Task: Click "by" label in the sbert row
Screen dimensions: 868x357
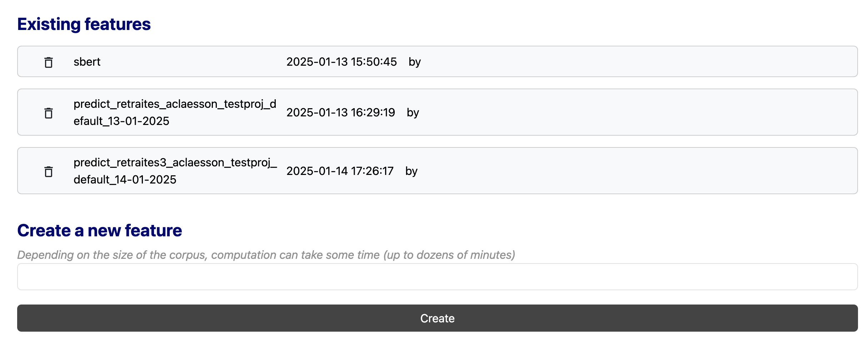Action: (415, 62)
